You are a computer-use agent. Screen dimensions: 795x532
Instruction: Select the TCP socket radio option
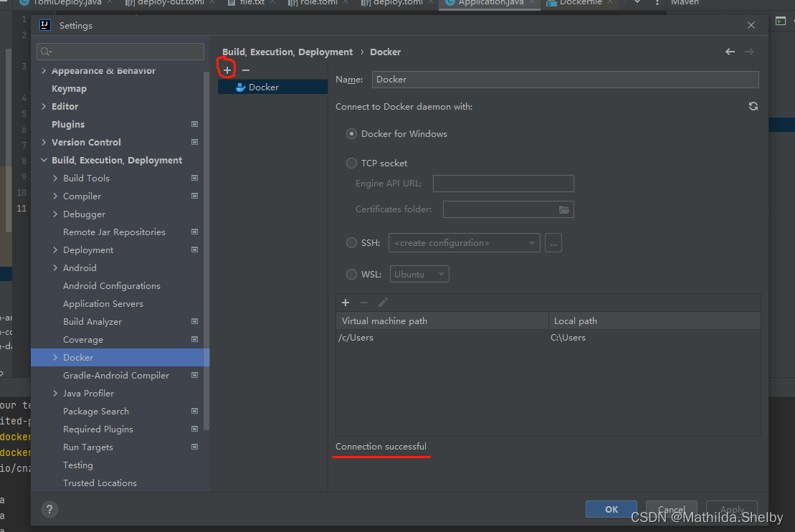[351, 163]
